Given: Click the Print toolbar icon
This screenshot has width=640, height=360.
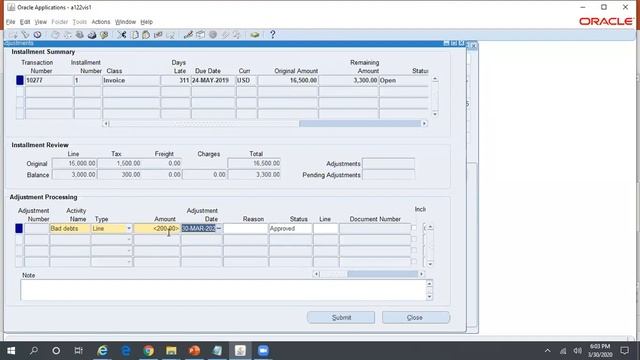Looking at the screenshot, I should point(92,35).
